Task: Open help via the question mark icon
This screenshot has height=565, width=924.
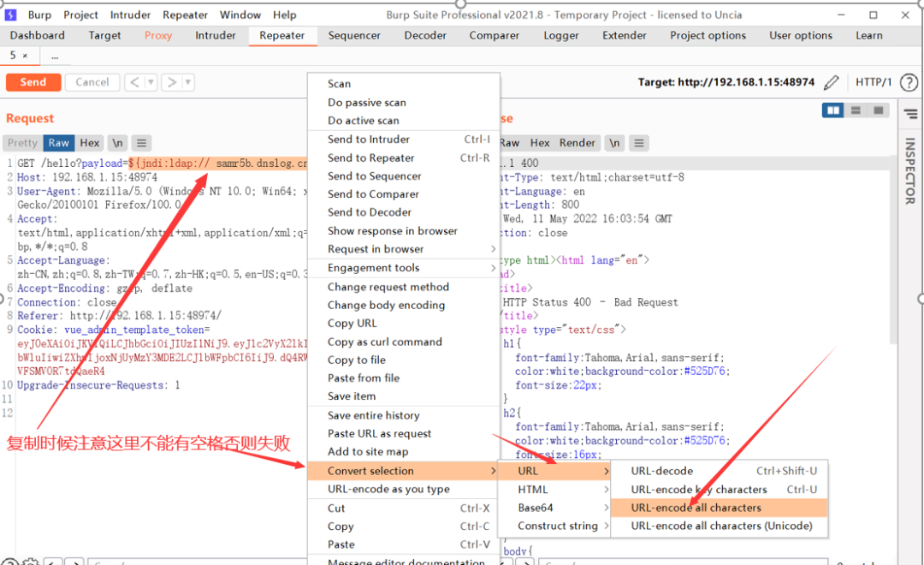Action: [x=909, y=82]
